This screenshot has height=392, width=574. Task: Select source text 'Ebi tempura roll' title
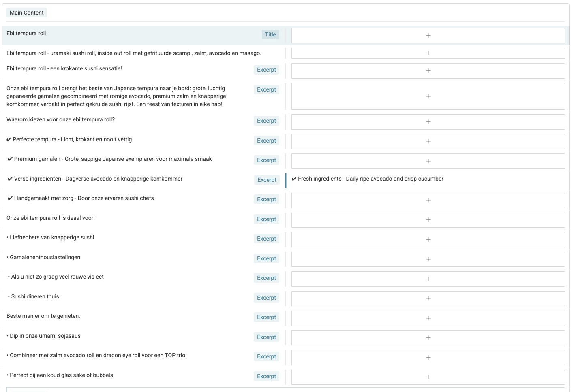click(26, 33)
